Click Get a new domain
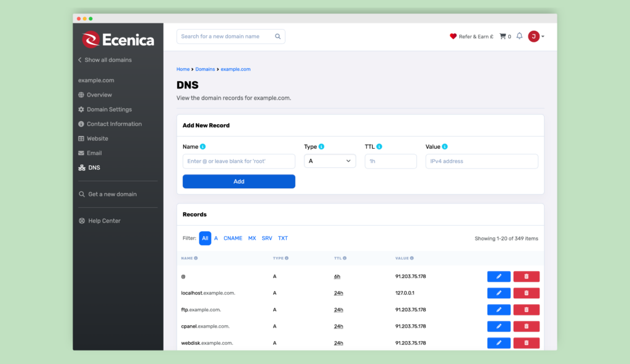Viewport: 630px width, 364px height. pyautogui.click(x=108, y=194)
